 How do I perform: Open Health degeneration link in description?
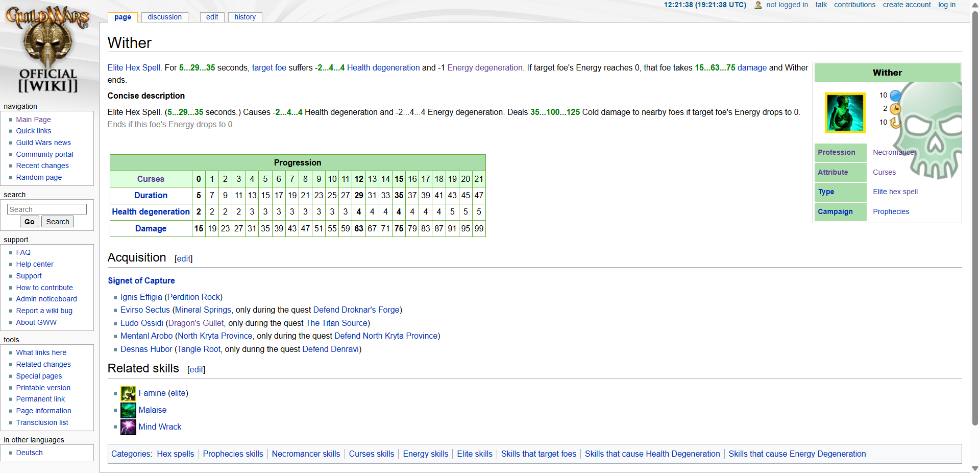[383, 68]
